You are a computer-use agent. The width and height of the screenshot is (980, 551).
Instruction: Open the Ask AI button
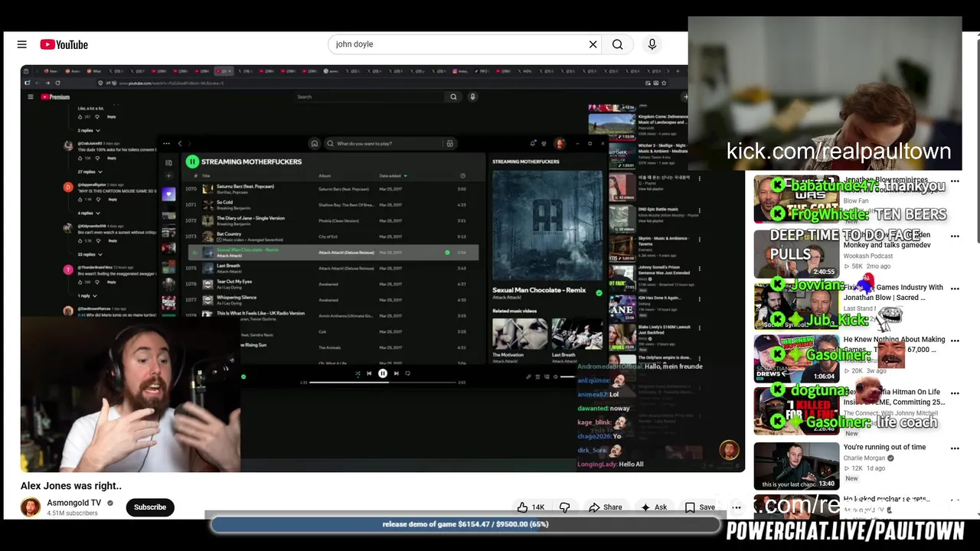[653, 507]
